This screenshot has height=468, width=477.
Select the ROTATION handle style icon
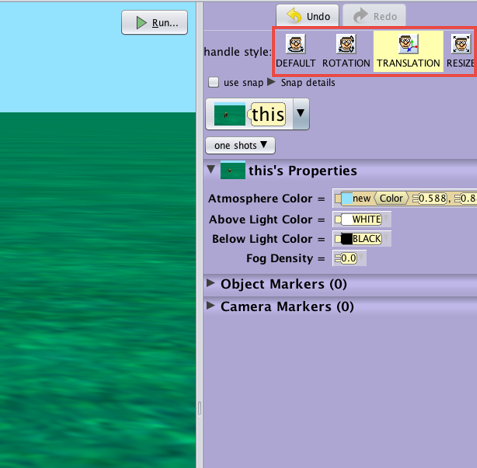point(346,44)
